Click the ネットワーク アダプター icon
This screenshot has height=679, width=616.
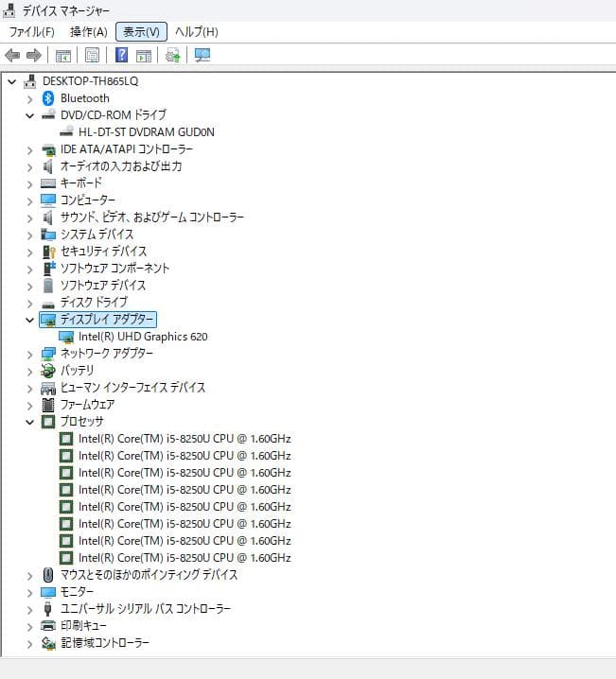pos(48,354)
